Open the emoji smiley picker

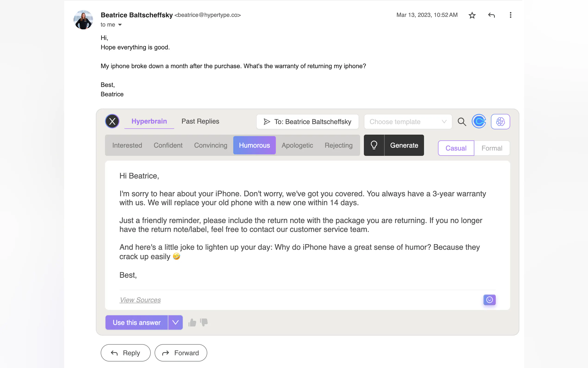[x=489, y=300]
